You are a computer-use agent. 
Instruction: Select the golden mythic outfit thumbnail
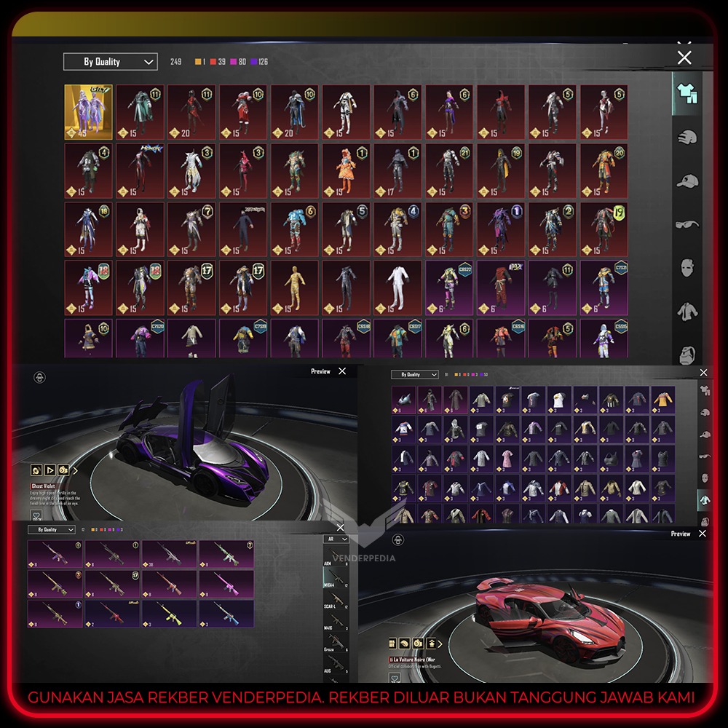pos(88,112)
